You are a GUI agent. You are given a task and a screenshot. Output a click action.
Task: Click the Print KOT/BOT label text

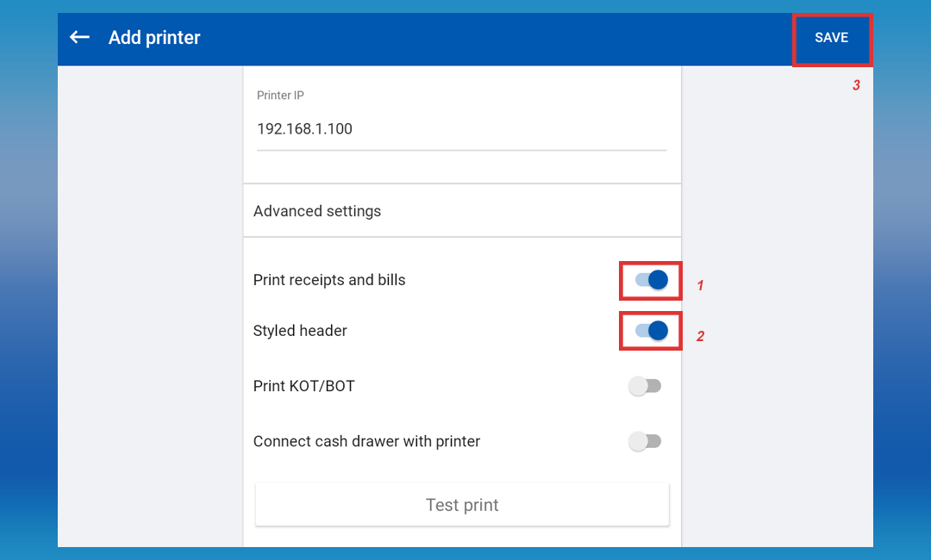303,386
